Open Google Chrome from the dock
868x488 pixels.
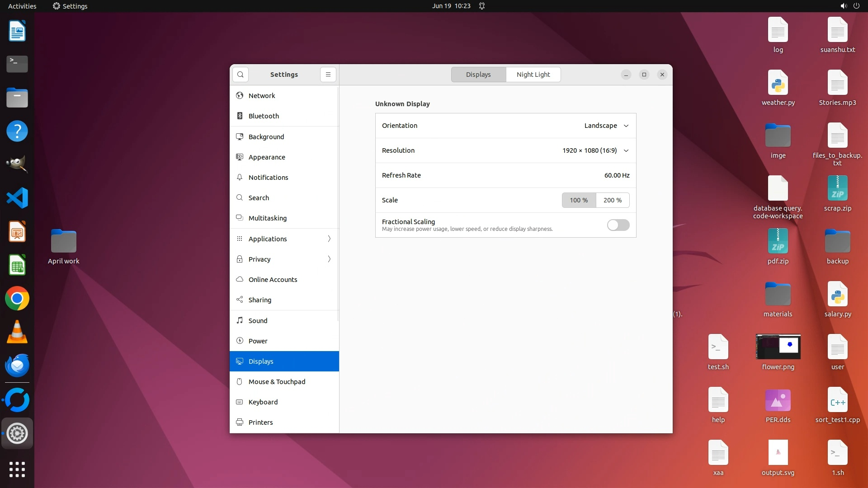17,299
